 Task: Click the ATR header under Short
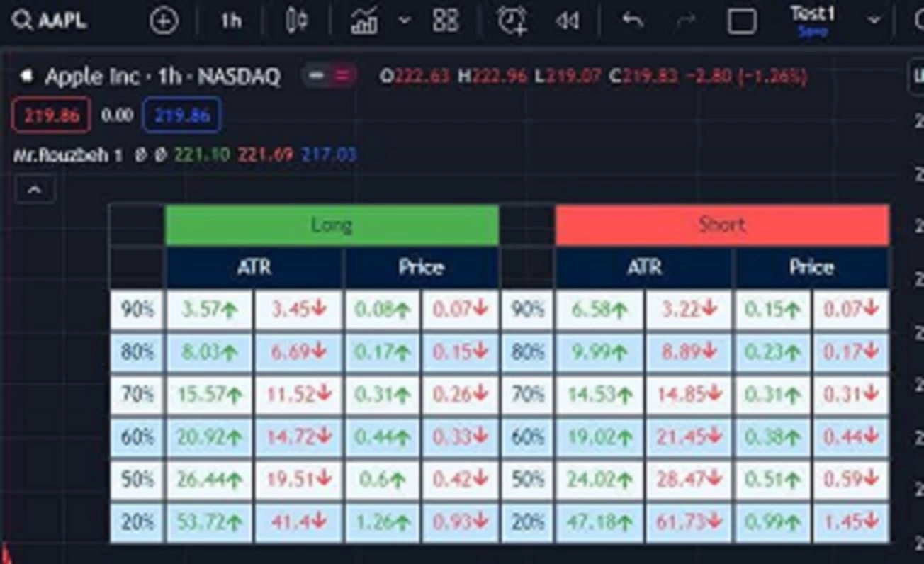pyautogui.click(x=644, y=268)
